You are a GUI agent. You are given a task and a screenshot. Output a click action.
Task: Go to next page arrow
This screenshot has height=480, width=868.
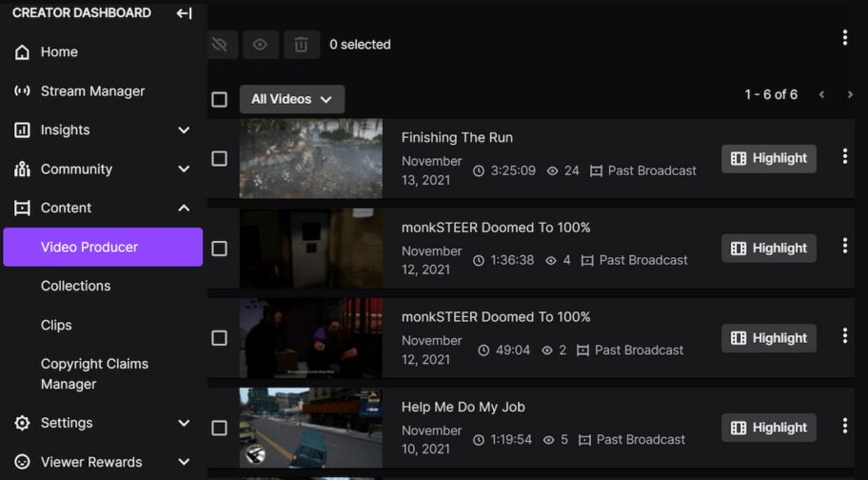point(850,94)
